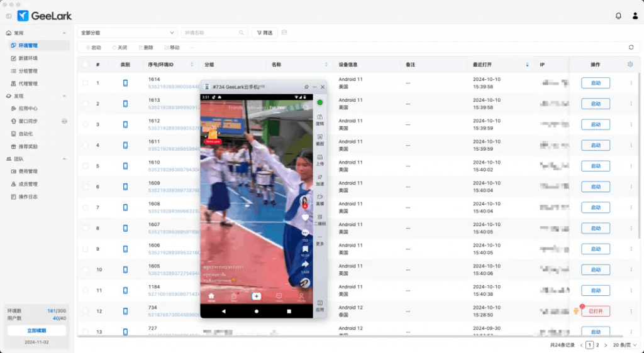This screenshot has height=353, width=644.
Task: Click the 立即续期 renew button
Action: (36, 330)
